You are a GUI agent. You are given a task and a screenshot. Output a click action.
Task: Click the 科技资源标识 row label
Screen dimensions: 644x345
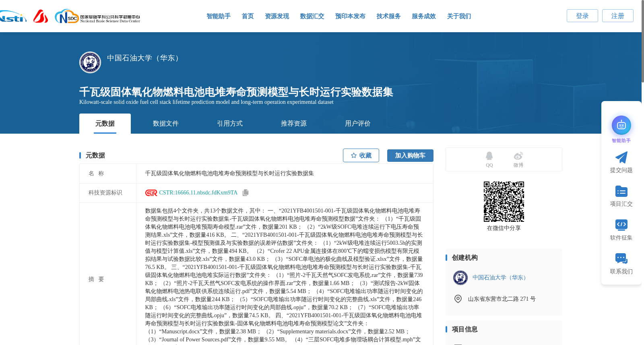pyautogui.click(x=105, y=193)
